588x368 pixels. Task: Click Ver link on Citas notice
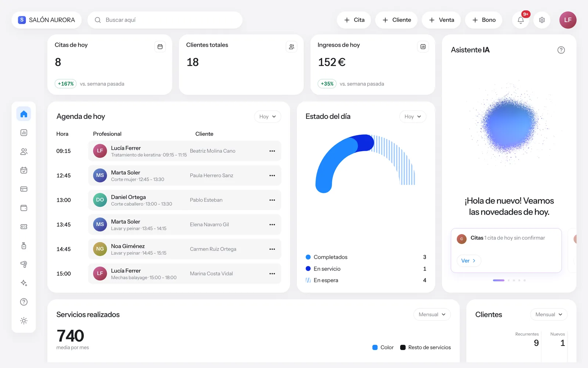(468, 261)
